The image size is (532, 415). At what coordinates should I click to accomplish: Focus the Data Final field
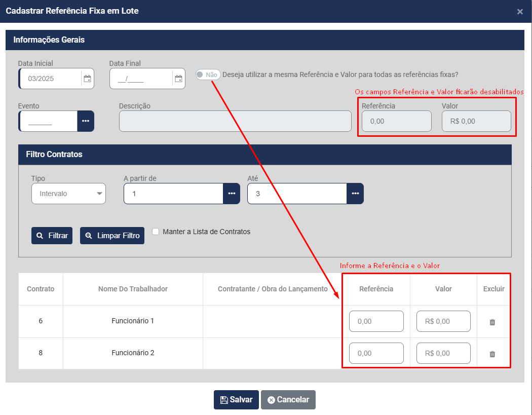[141, 79]
